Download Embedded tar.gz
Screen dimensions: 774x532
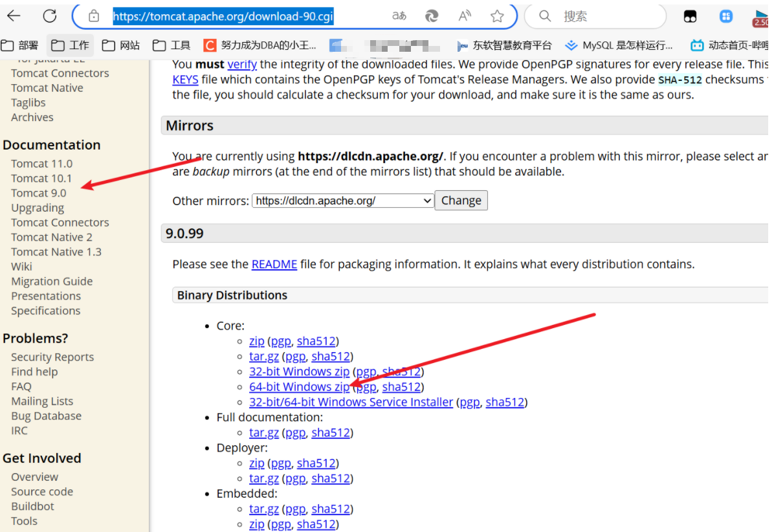tap(263, 509)
